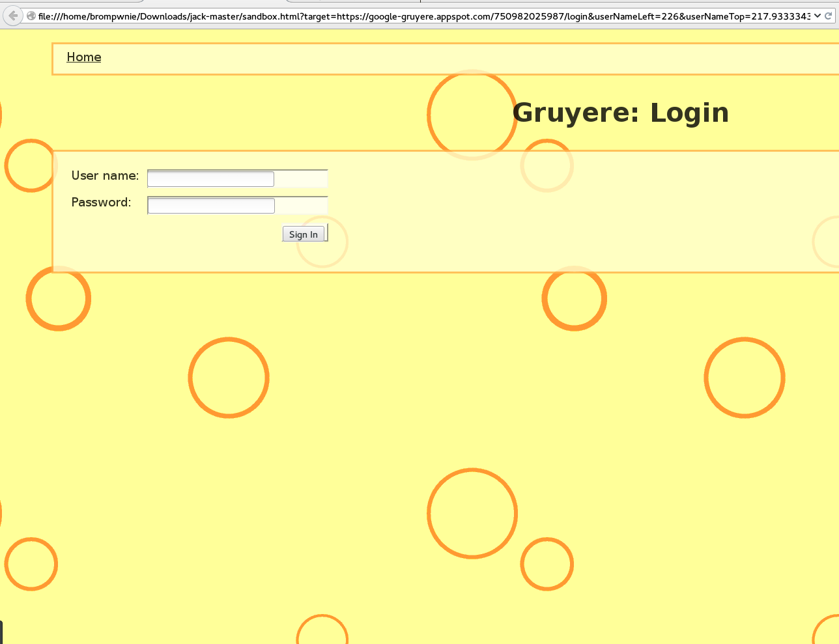Click the empty navigation bar right of Home

coord(456,59)
